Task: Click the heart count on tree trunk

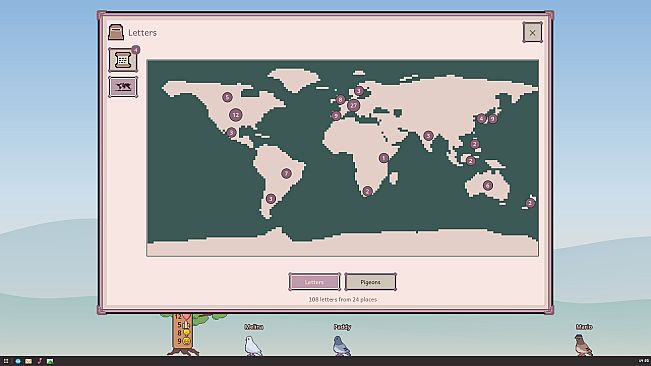Action: 182,317
